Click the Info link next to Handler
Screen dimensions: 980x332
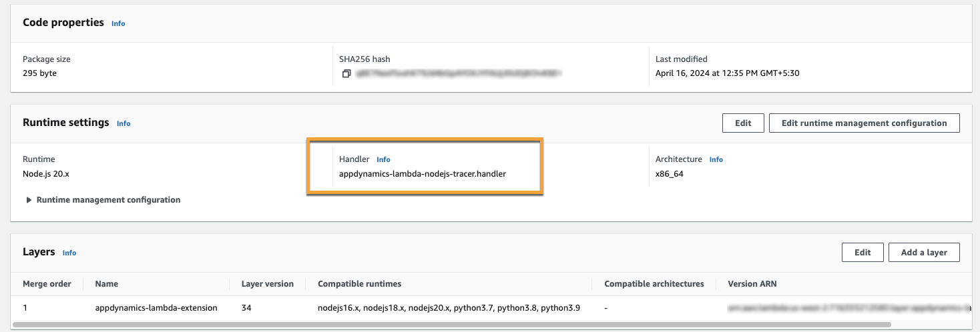pyautogui.click(x=383, y=159)
